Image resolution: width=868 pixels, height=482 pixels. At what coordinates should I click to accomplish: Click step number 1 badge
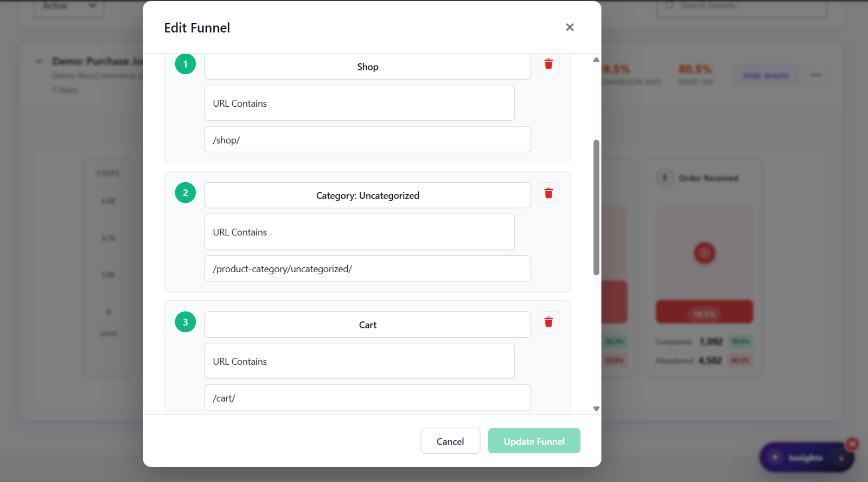[186, 64]
